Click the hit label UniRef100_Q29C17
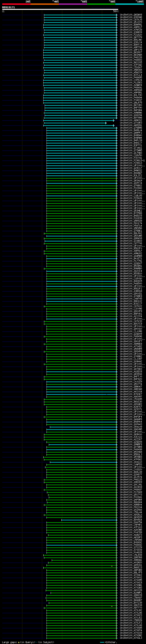146x644 pixels. coord(131,168)
